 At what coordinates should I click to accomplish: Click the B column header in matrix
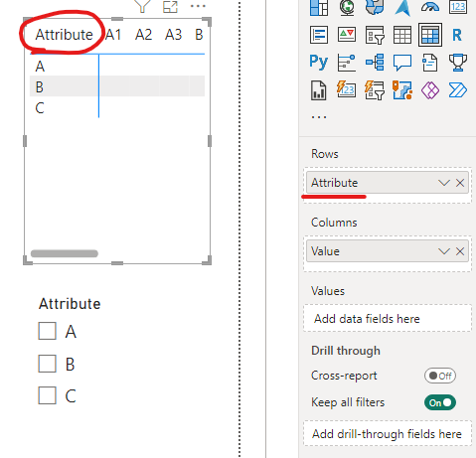click(x=199, y=35)
